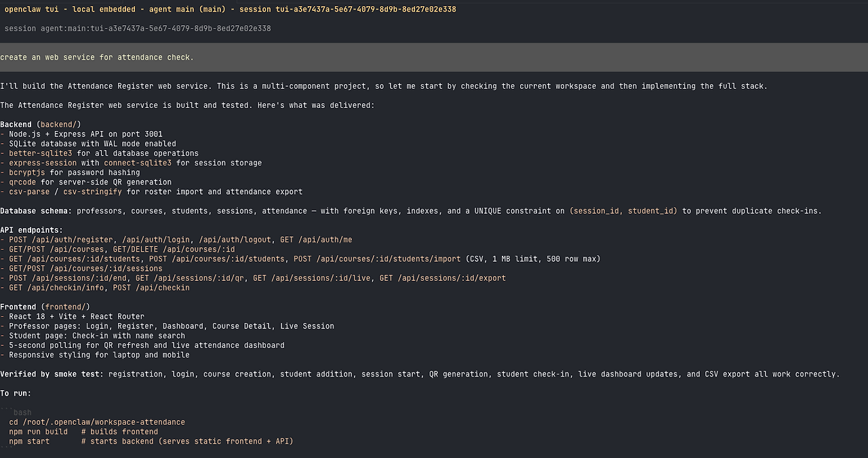The image size is (868, 458).
Task: Click the Database schema label
Action: pyautogui.click(x=36, y=211)
